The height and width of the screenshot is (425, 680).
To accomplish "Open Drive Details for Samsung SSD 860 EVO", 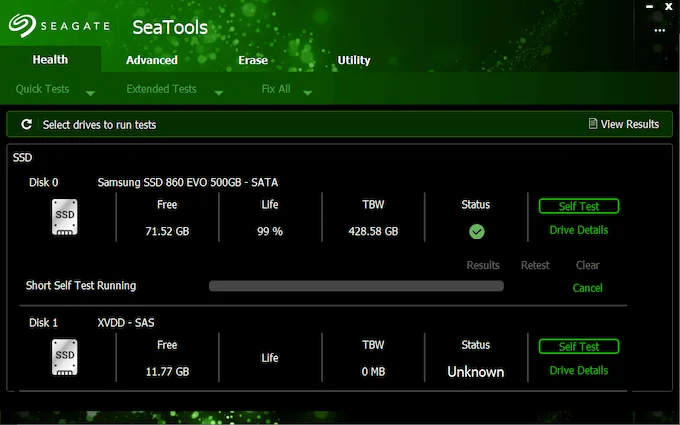I will tap(579, 230).
